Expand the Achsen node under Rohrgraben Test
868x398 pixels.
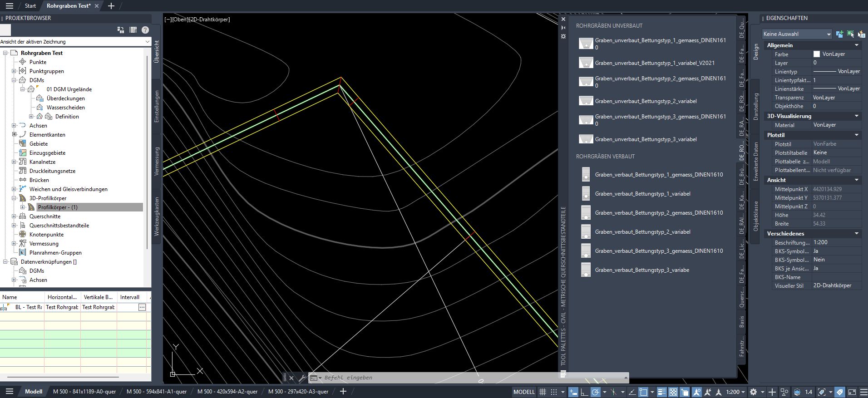point(14,126)
